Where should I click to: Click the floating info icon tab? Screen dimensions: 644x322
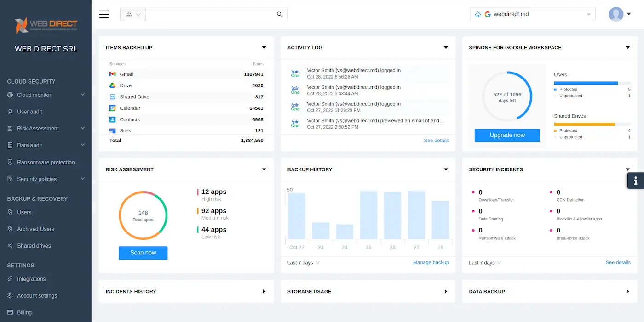(x=635, y=181)
